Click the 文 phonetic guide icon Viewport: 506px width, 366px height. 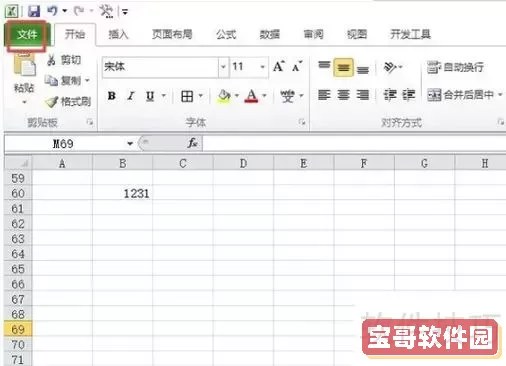pyautogui.click(x=287, y=96)
